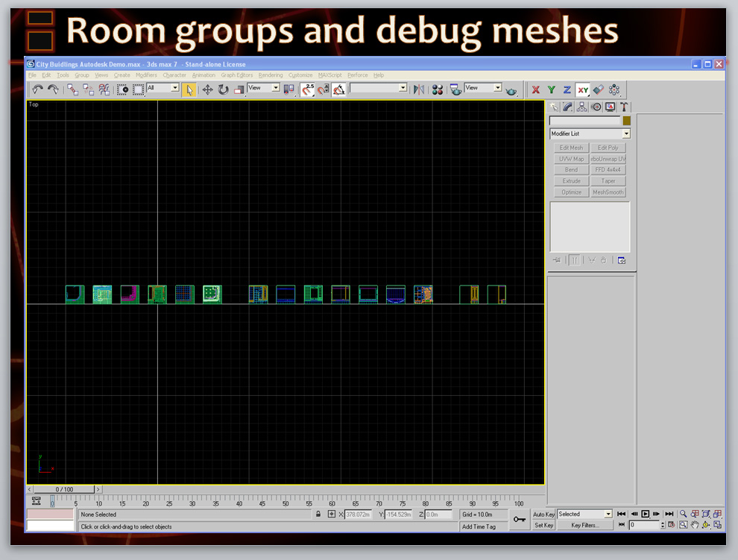Screen dimensions: 738x560
Task: Click the play animation button
Action: (646, 515)
